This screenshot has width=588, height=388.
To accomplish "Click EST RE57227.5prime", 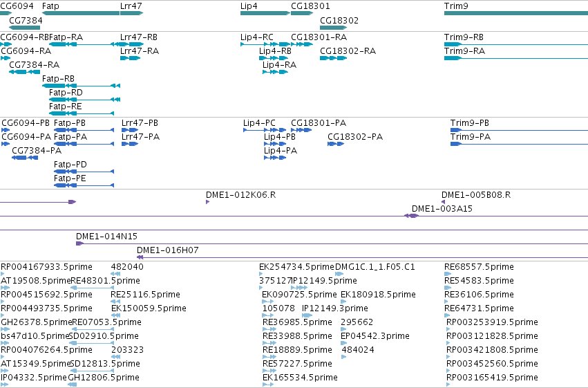I will pyautogui.click(x=297, y=364).
